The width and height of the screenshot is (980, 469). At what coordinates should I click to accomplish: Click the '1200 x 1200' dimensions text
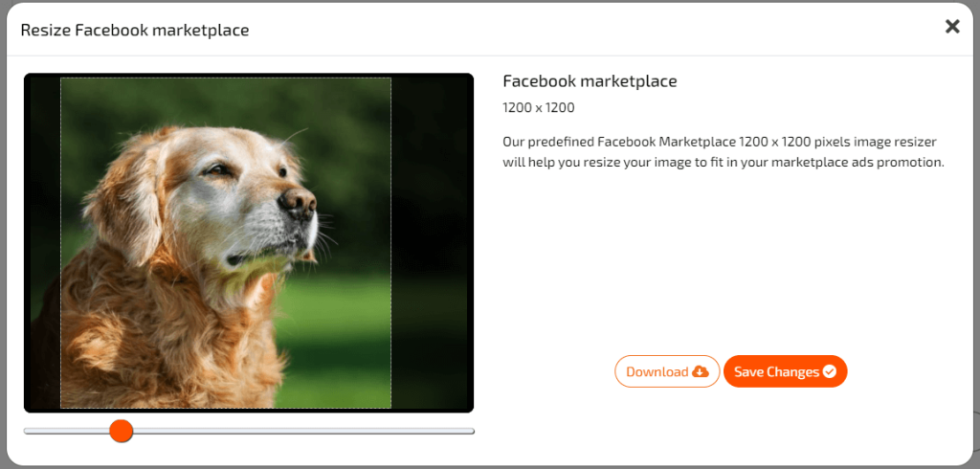pos(538,108)
